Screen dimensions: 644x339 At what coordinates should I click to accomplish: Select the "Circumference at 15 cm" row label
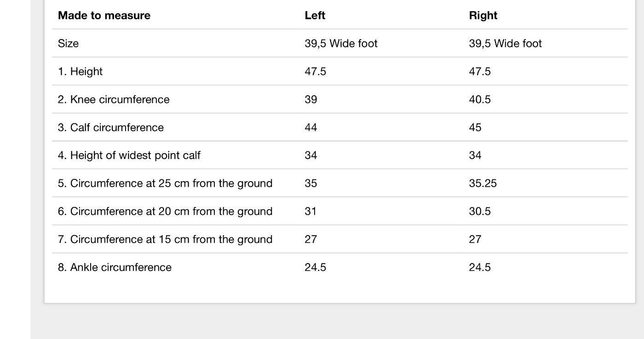[165, 240]
